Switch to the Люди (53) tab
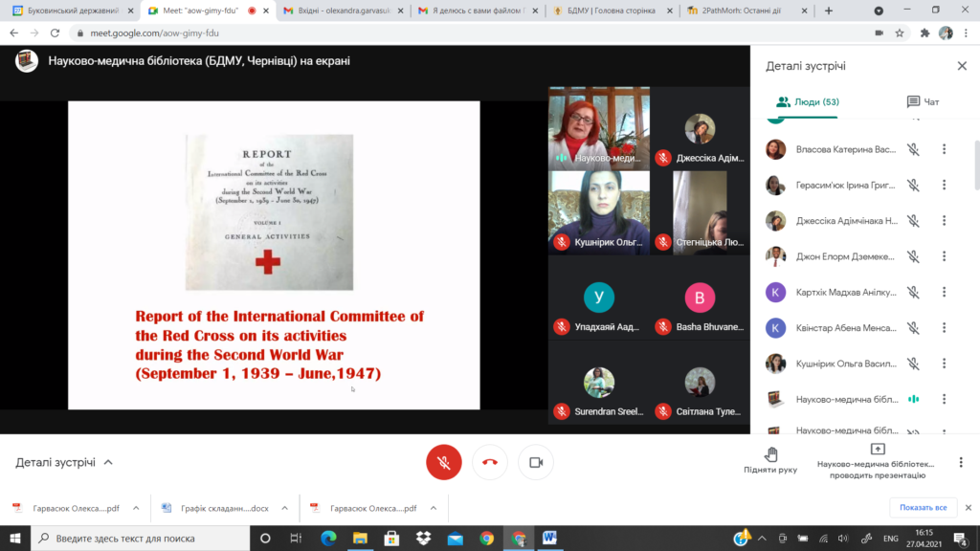Screen dimensions: 980x551 [x=808, y=101]
